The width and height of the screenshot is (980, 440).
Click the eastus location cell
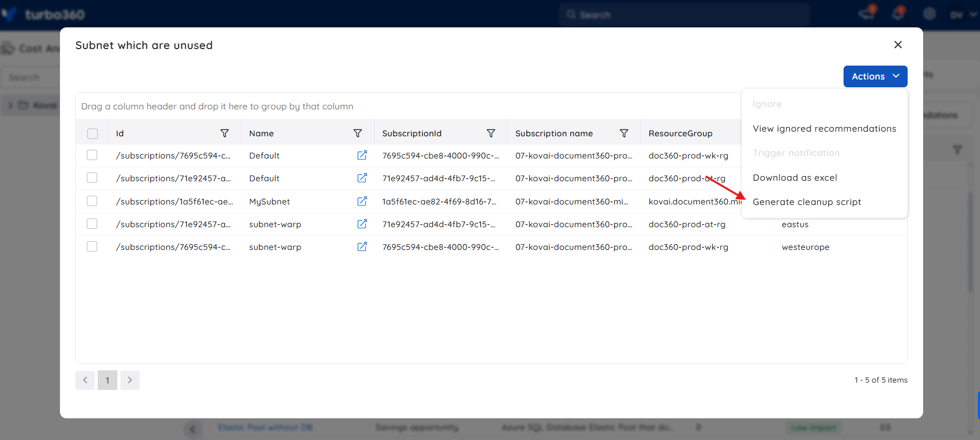[x=795, y=224]
